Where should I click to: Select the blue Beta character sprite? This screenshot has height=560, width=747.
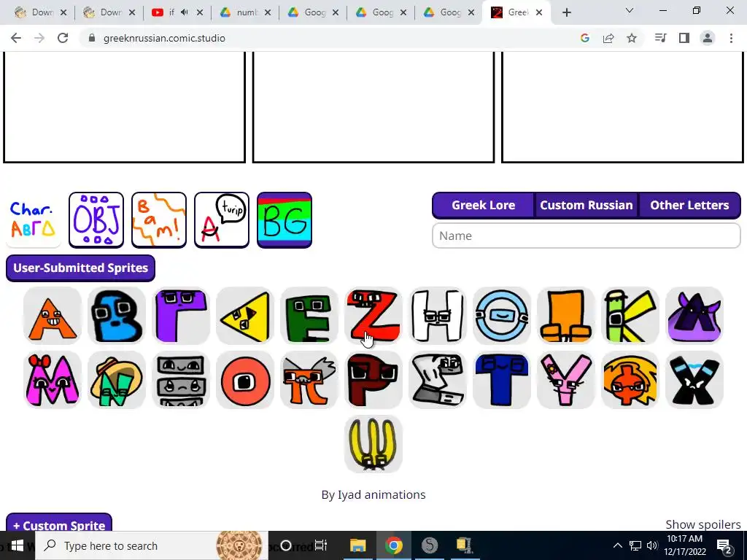(x=117, y=316)
